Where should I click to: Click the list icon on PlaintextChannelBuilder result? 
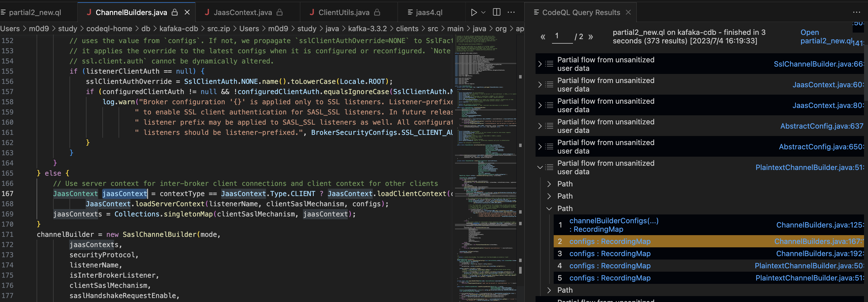point(549,167)
